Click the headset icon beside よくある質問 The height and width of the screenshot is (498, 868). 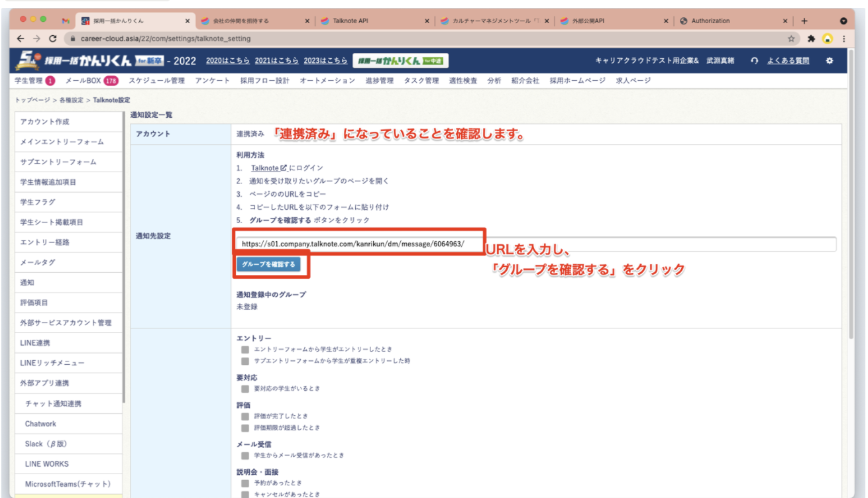click(x=754, y=61)
